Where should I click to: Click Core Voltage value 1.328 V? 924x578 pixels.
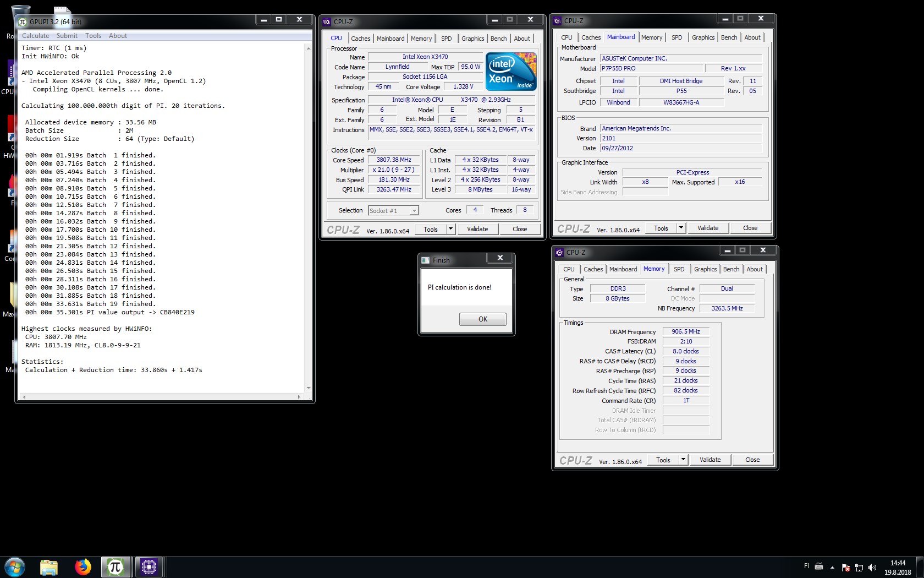coord(463,86)
